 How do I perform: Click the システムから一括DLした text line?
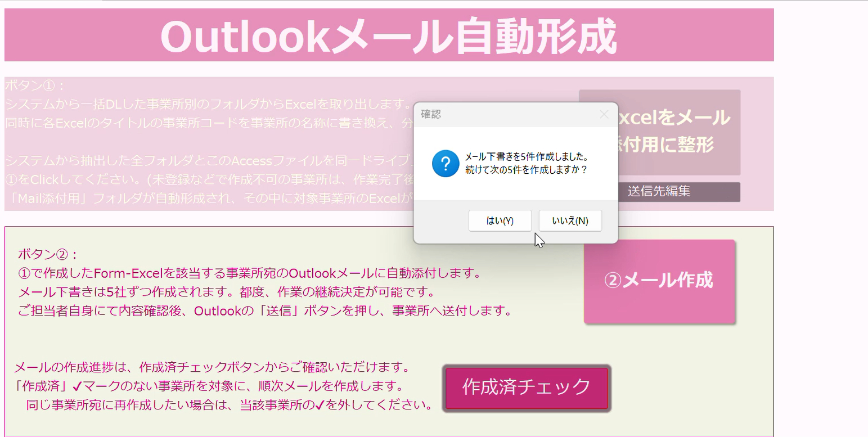coord(209,104)
